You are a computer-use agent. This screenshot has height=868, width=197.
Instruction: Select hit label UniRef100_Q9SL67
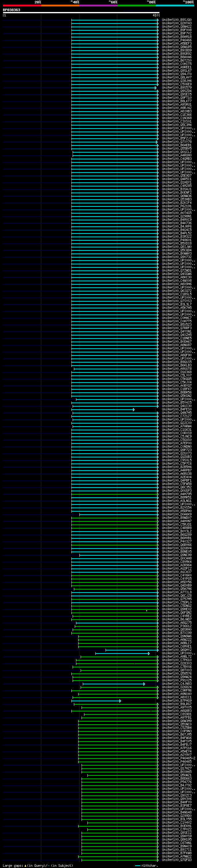click(177, 71)
